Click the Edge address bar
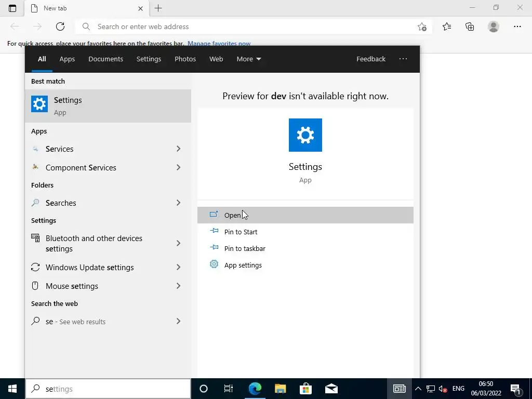 (x=253, y=26)
